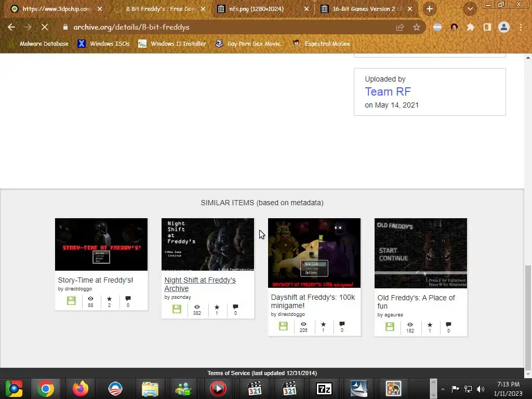Click the Dayshift at Freddy's: 100k minigame! title
This screenshot has width=532, height=399.
click(x=313, y=301)
